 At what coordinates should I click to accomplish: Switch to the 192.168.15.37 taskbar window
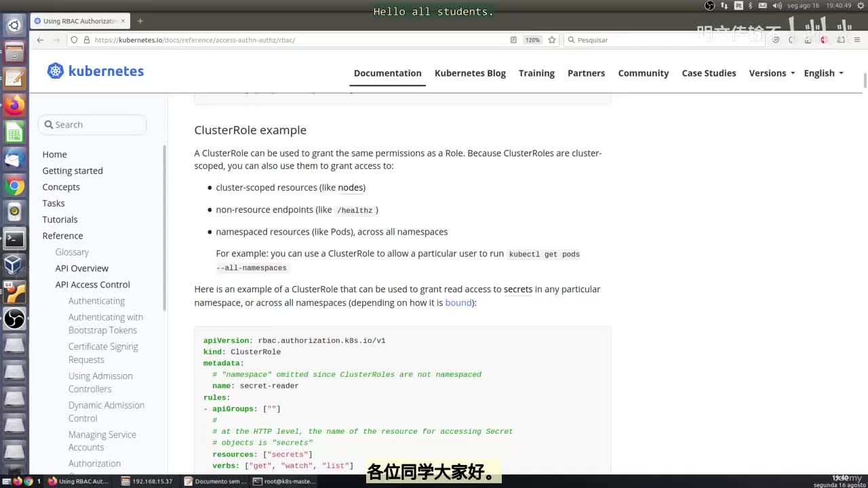tap(147, 481)
